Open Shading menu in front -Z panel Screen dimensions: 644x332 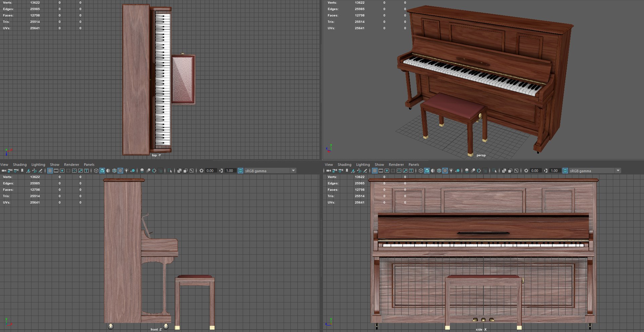click(20, 164)
